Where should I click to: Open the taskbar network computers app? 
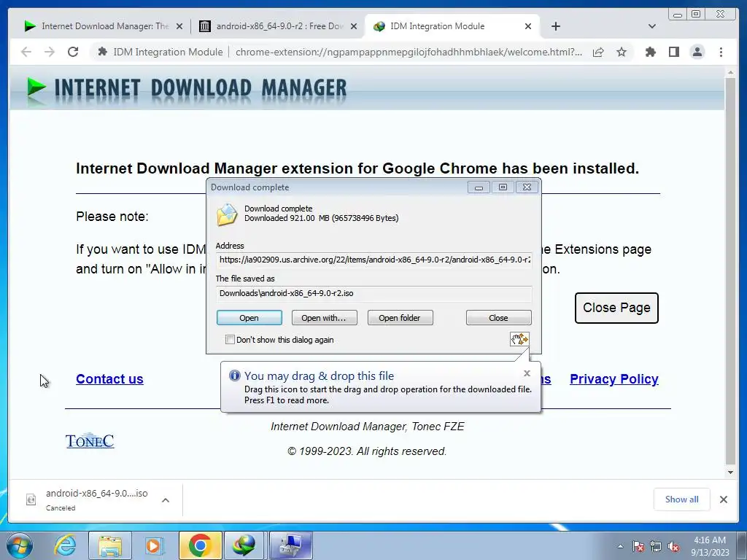coord(290,545)
